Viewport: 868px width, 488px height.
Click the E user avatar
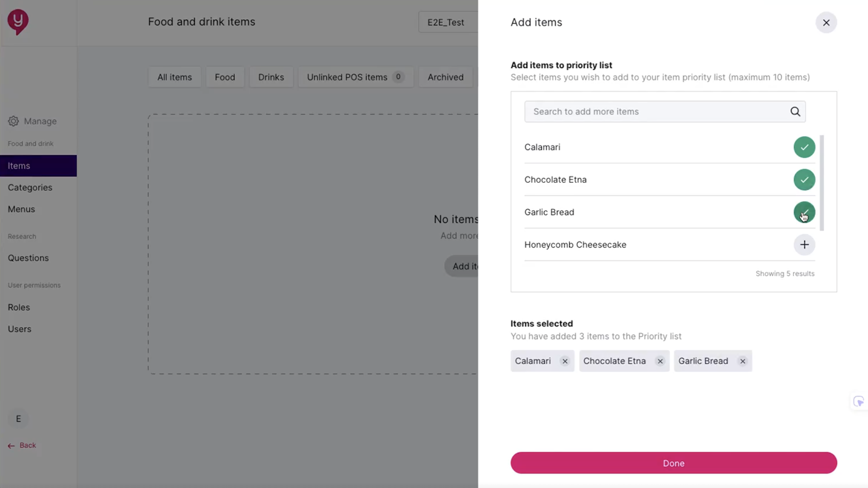(18, 419)
